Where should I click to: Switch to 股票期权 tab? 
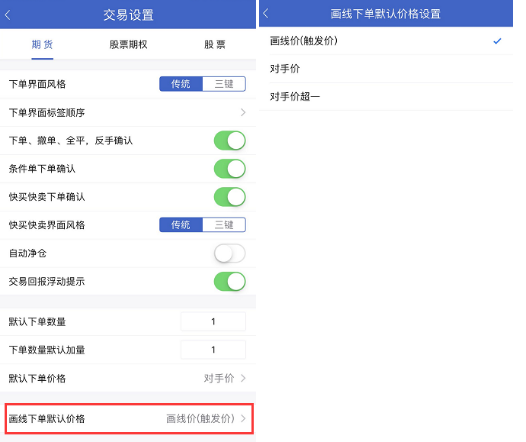(128, 44)
